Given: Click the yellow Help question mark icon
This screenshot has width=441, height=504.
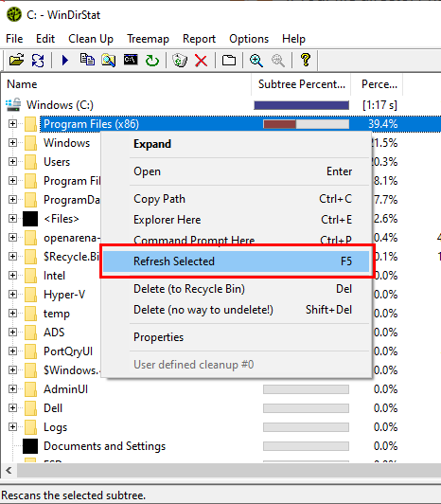Looking at the screenshot, I should point(306,60).
